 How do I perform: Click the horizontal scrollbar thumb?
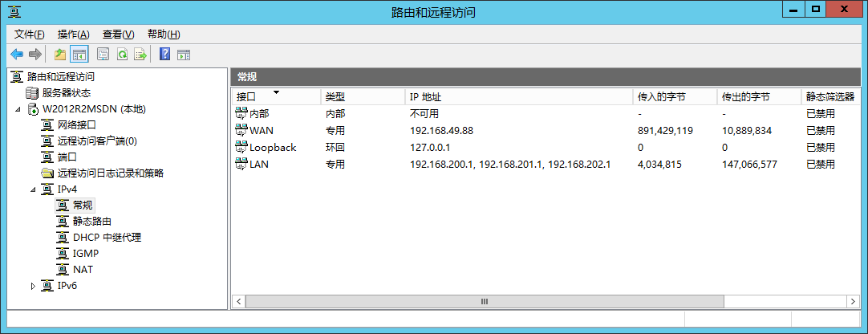pos(485,301)
